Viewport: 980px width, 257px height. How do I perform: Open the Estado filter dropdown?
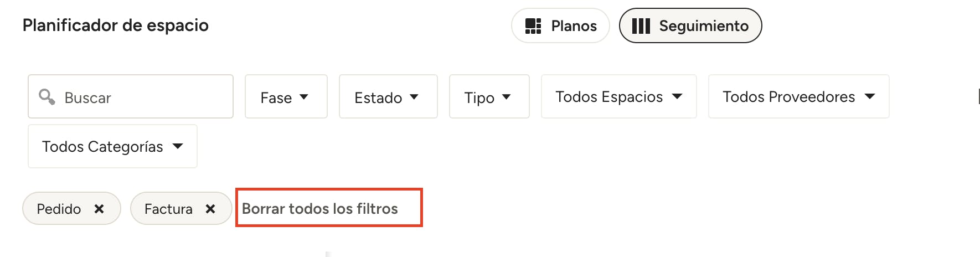[x=388, y=96]
